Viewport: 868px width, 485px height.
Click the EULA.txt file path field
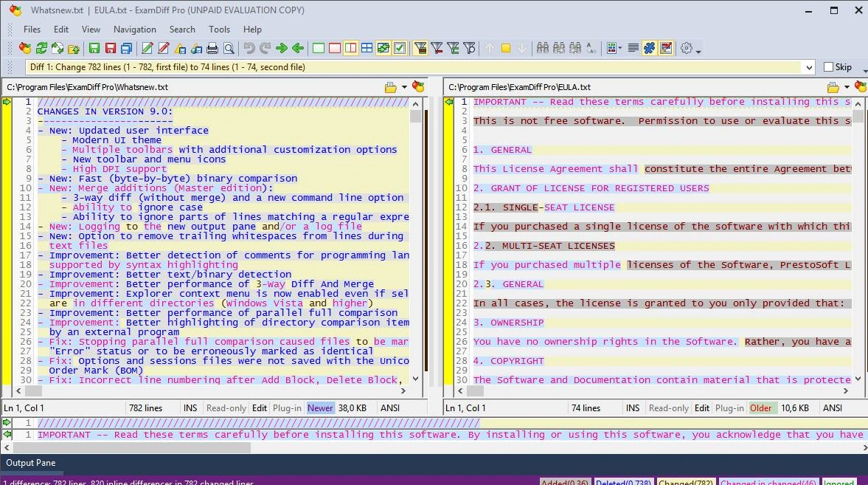coord(634,87)
